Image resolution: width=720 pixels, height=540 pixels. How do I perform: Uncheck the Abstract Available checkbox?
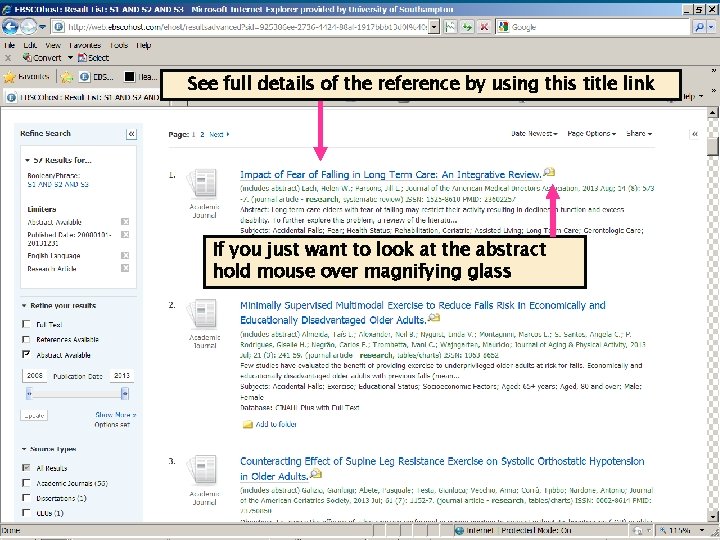[x=26, y=354]
